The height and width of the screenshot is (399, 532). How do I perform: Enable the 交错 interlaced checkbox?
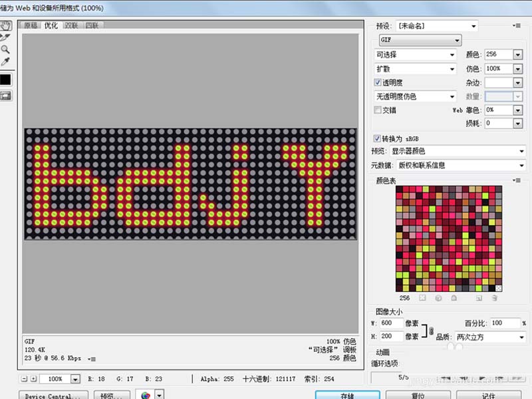pyautogui.click(x=377, y=110)
